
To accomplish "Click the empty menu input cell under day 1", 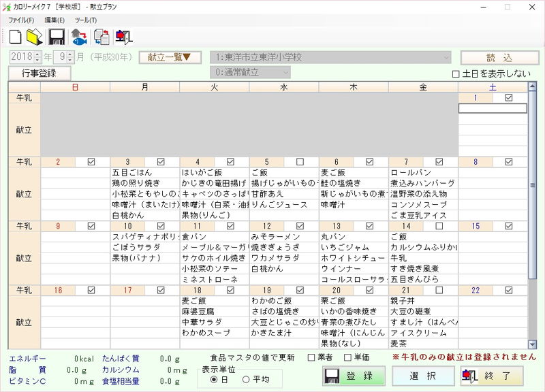I will click(x=493, y=109).
